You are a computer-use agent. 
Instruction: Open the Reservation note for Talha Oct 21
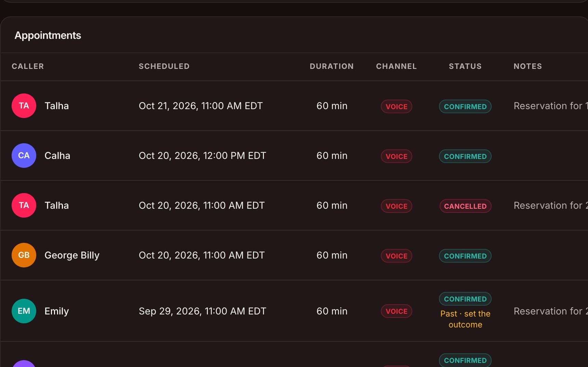coord(551,106)
